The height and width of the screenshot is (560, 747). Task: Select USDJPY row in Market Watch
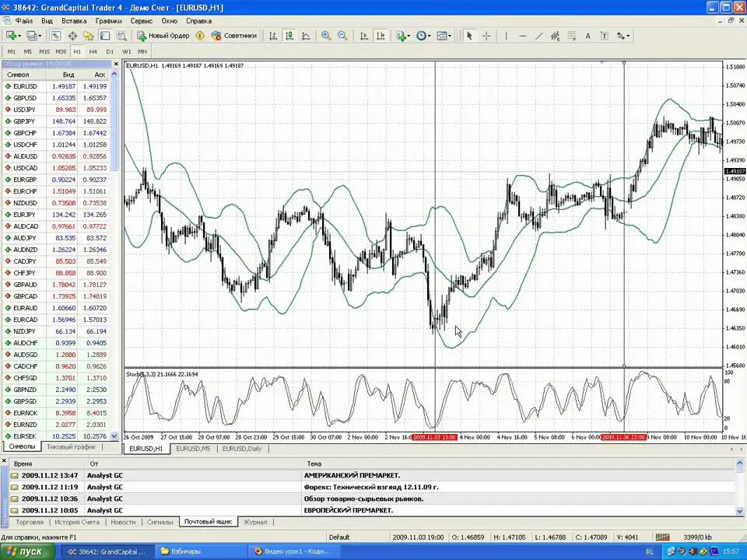click(x=56, y=110)
